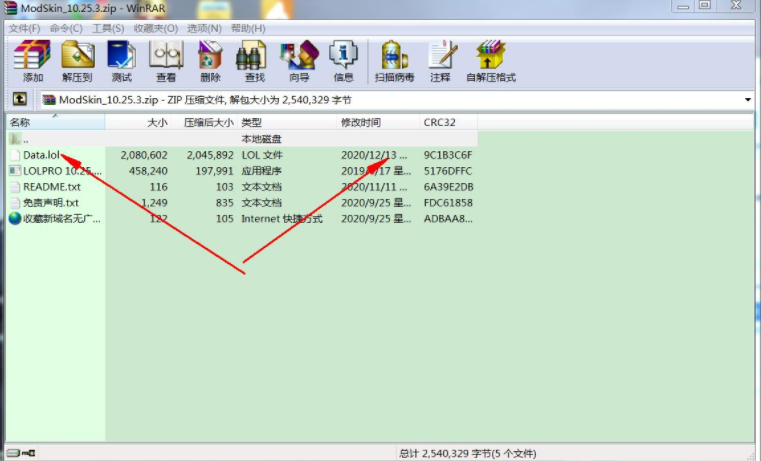Select the 免责声明.txt file
The image size is (761, 461).
tap(50, 202)
